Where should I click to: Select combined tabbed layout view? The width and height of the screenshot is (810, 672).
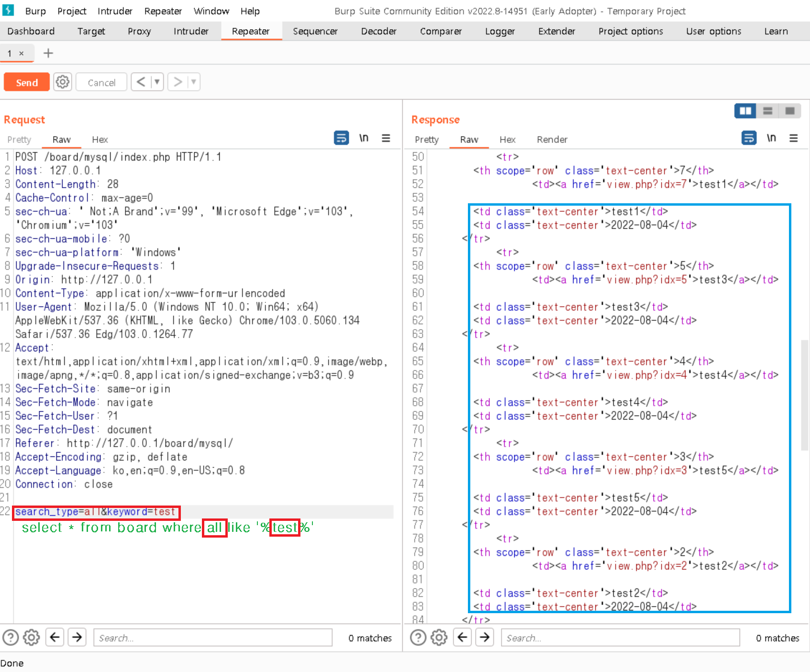pos(790,111)
